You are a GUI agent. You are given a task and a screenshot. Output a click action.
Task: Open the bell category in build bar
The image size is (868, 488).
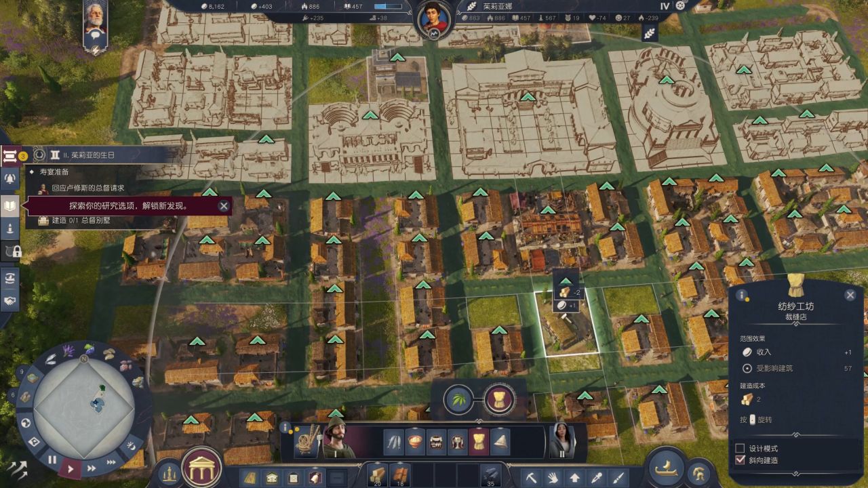click(315, 477)
